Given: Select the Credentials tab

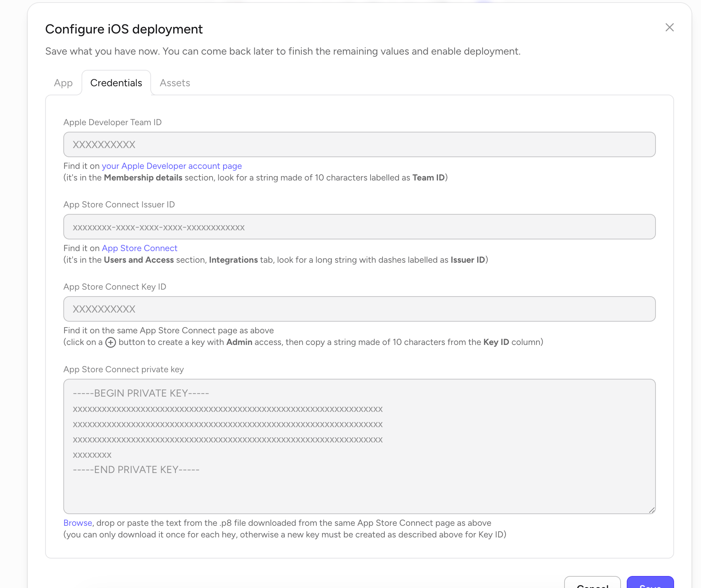Looking at the screenshot, I should click(116, 83).
